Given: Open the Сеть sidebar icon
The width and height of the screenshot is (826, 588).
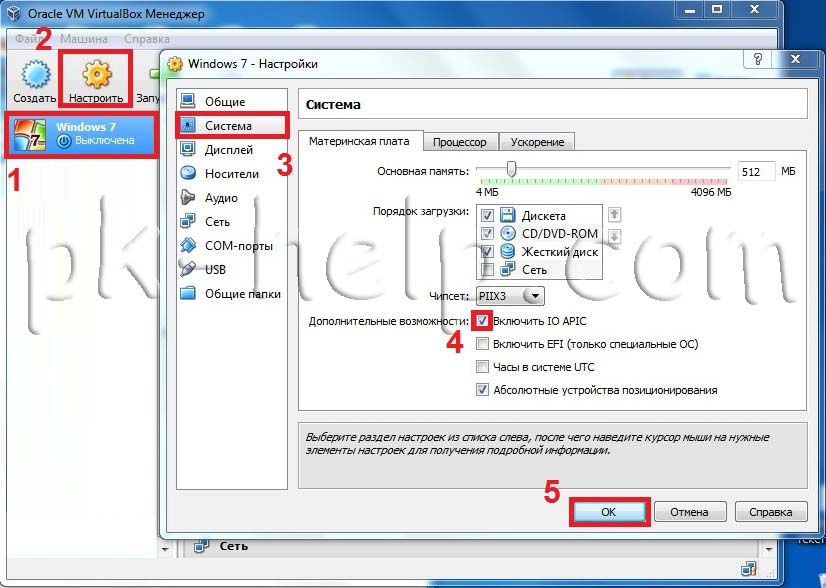Looking at the screenshot, I should pyautogui.click(x=188, y=221).
